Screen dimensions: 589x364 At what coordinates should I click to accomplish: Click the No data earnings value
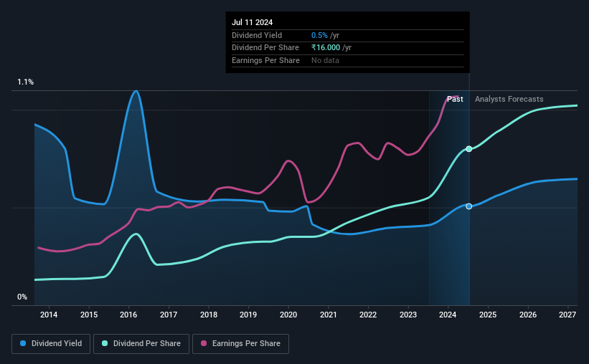325,60
